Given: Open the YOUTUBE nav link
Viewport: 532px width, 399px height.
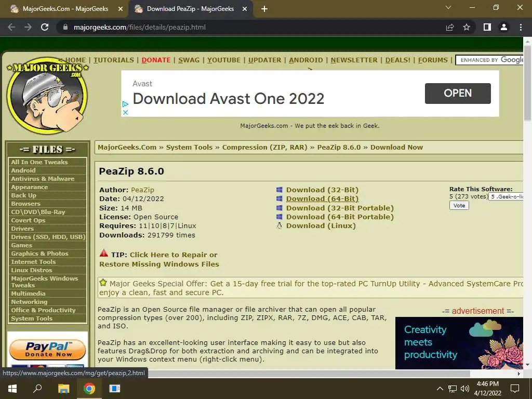Looking at the screenshot, I should click(x=224, y=60).
